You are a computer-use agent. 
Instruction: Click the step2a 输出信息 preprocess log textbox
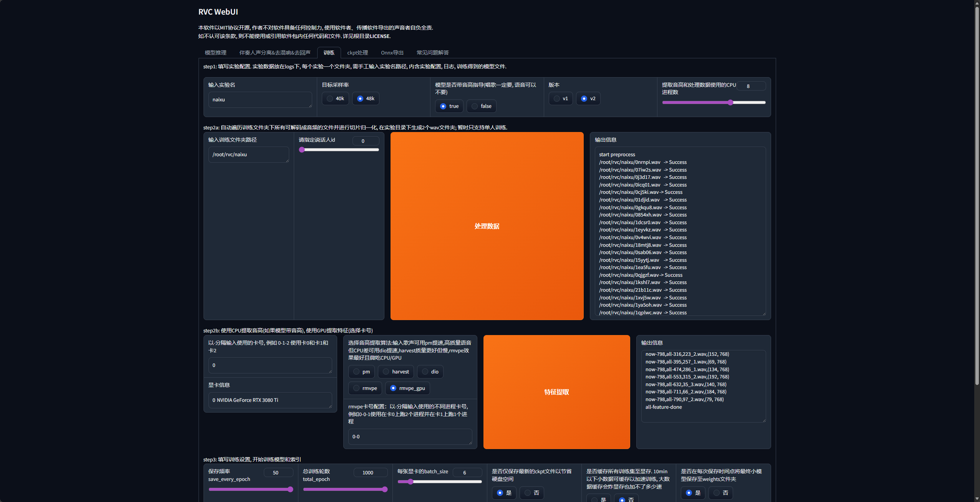tap(680, 231)
